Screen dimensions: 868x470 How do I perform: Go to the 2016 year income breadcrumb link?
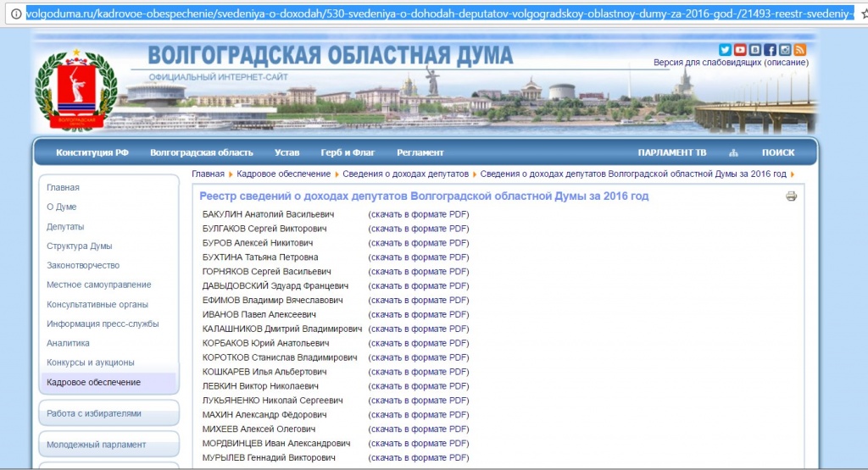click(633, 174)
